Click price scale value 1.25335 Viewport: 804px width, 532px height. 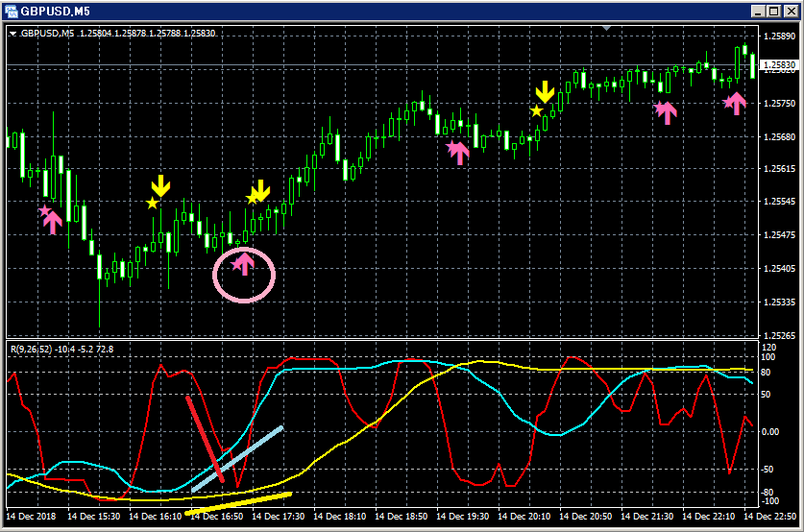click(779, 302)
